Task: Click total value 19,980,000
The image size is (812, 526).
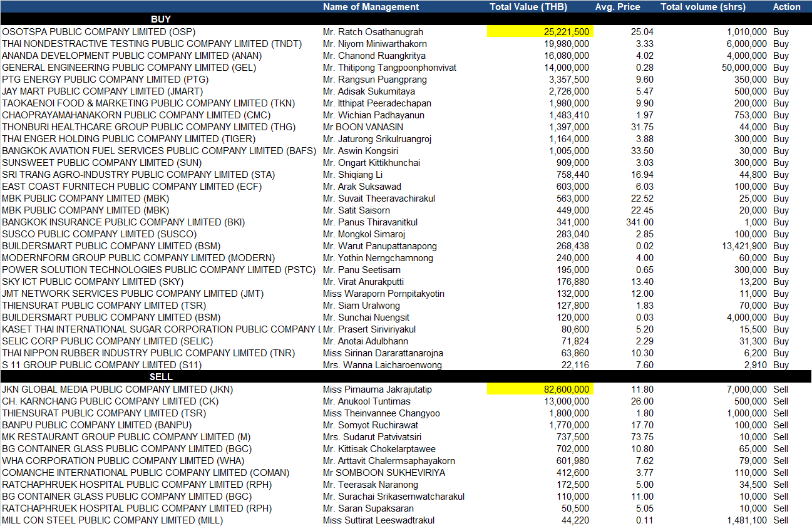Action: 567,44
